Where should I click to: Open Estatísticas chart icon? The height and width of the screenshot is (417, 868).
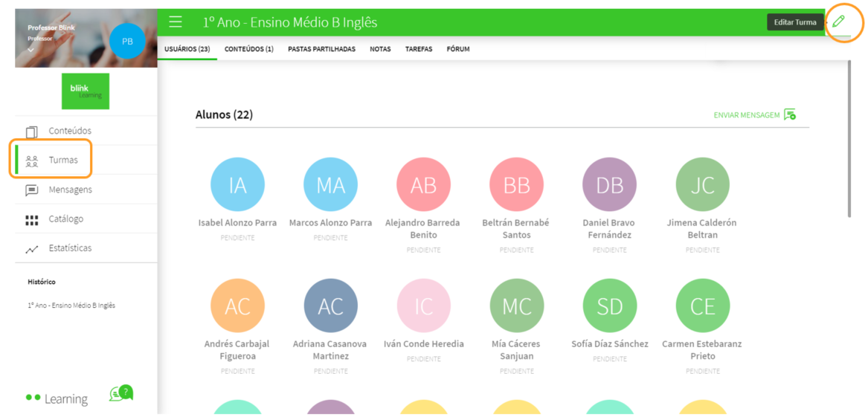point(32,250)
